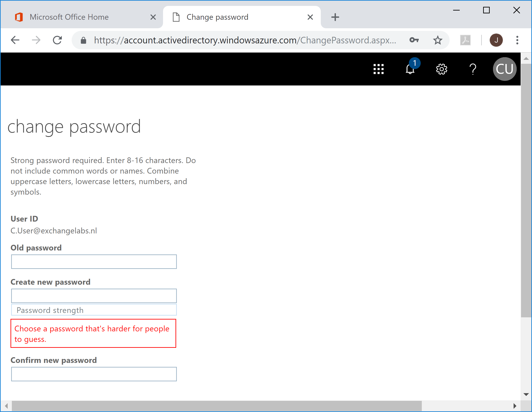Click inside the Old password field
This screenshot has width=532, height=412.
click(x=94, y=261)
